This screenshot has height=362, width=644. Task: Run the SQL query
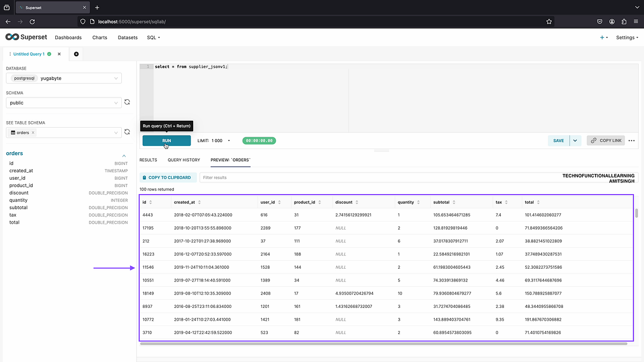pos(166,140)
